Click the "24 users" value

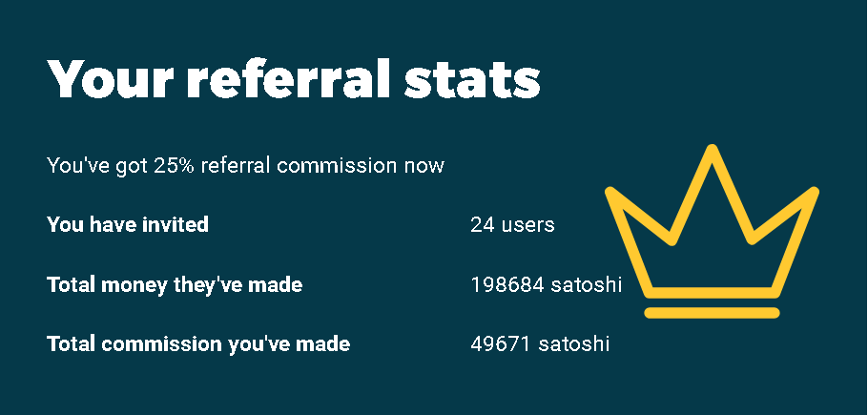pyautogui.click(x=512, y=224)
